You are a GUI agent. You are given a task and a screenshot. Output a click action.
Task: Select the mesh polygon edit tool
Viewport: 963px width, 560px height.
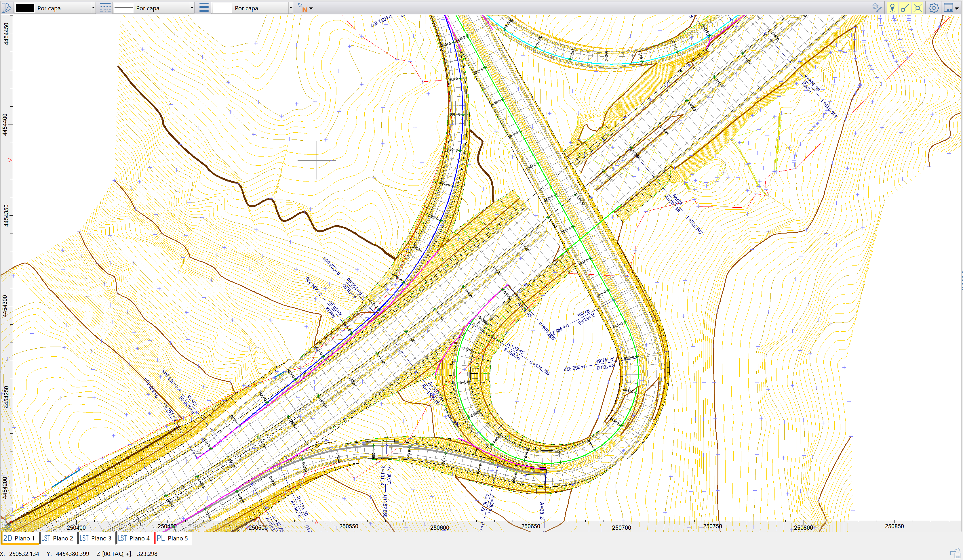coord(877,8)
